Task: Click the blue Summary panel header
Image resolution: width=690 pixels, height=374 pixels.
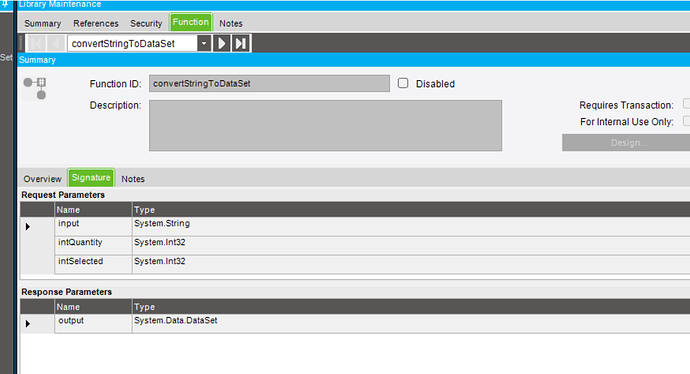Action: pos(354,60)
